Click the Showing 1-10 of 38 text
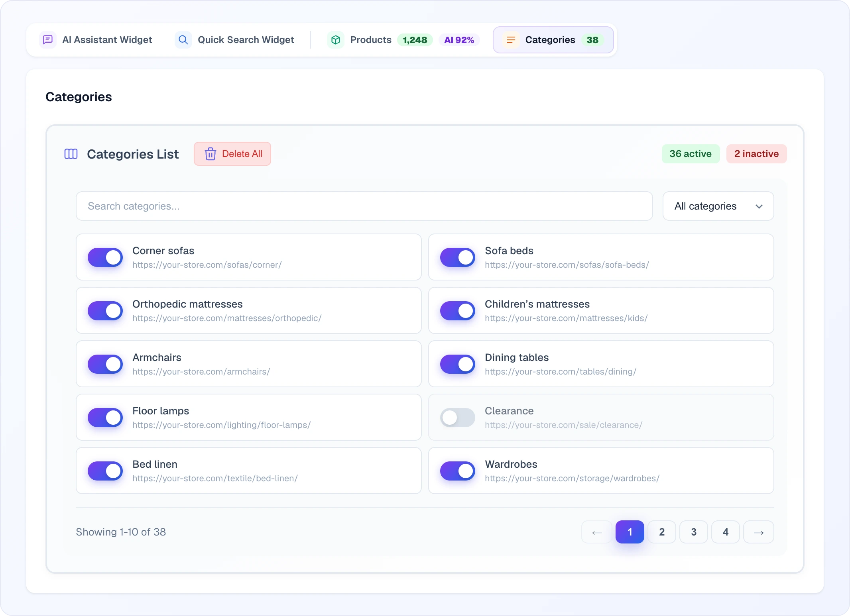This screenshot has width=850, height=616. [x=121, y=532]
